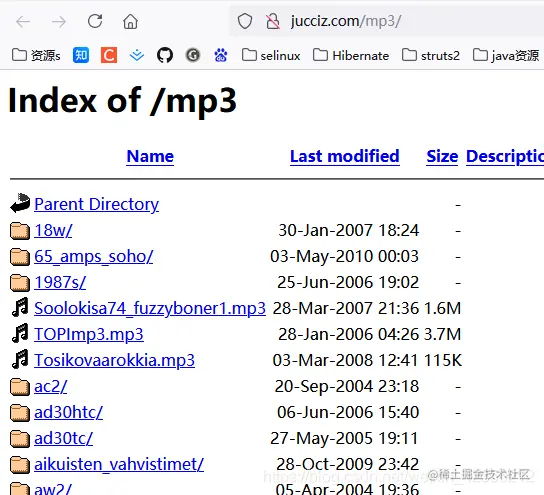
Task: Open the orange C bookmark icon
Action: pos(109,55)
